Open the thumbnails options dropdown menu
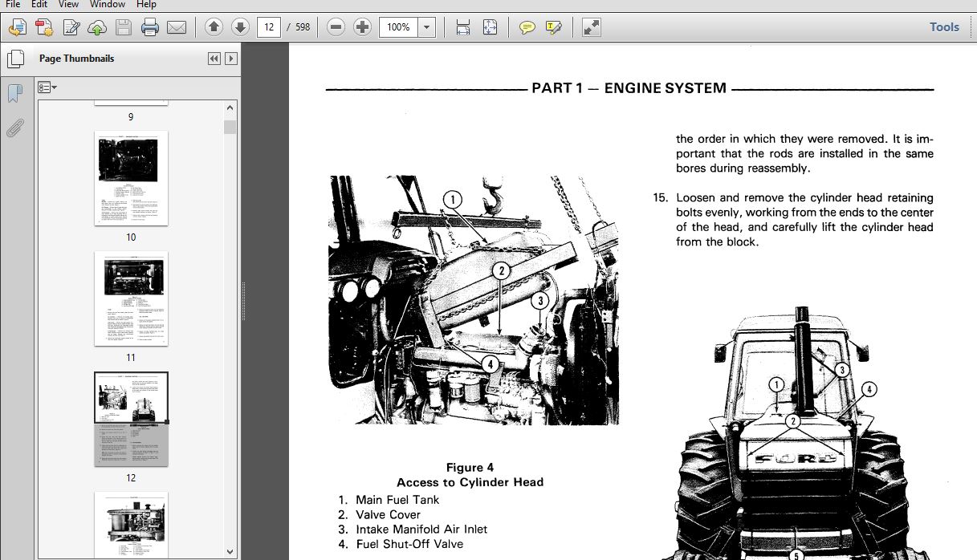This screenshot has width=977, height=560. tap(47, 87)
